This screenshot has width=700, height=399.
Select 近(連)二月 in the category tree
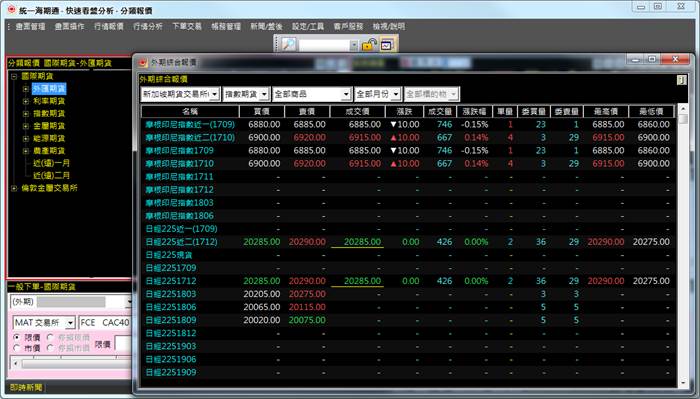pos(51,176)
